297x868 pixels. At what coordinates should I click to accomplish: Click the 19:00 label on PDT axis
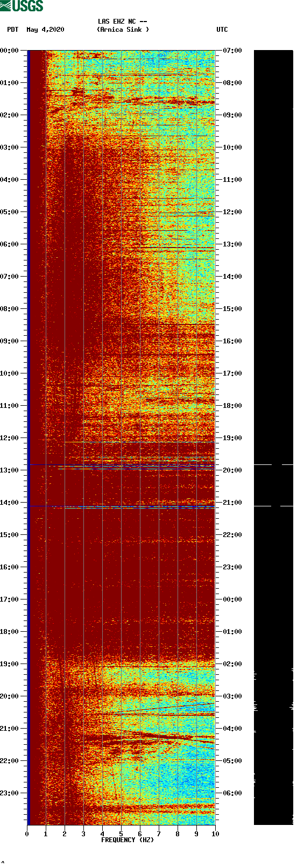click(x=9, y=664)
